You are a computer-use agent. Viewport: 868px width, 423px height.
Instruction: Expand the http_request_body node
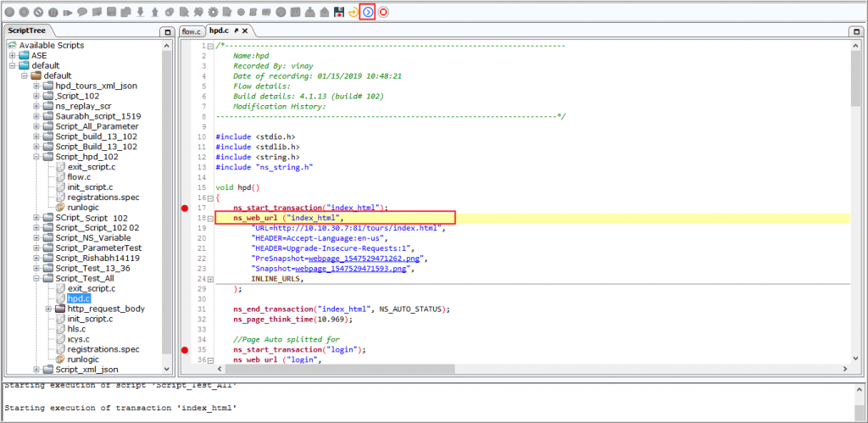[x=48, y=309]
